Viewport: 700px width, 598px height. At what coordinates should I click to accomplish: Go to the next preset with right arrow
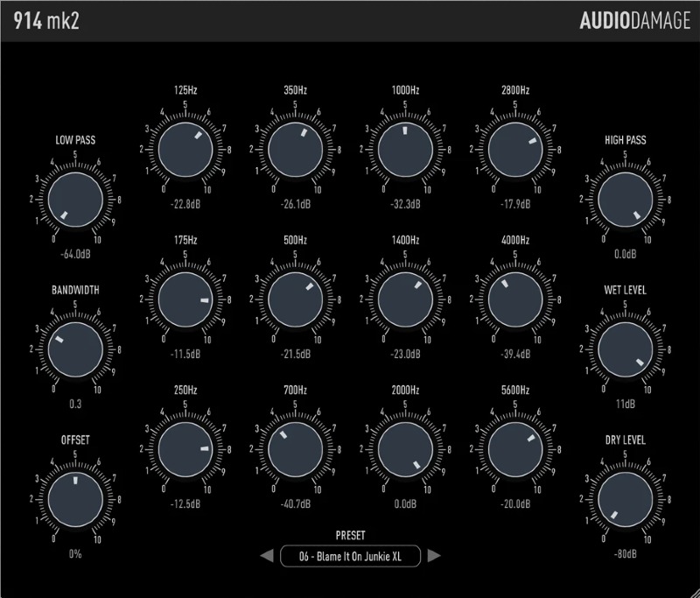(434, 556)
